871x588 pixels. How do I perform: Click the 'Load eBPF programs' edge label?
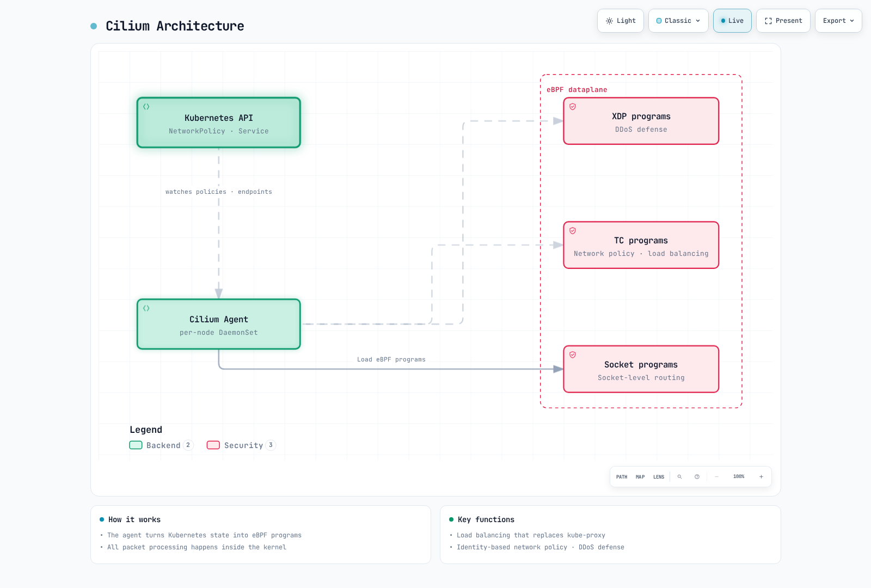pyautogui.click(x=391, y=359)
